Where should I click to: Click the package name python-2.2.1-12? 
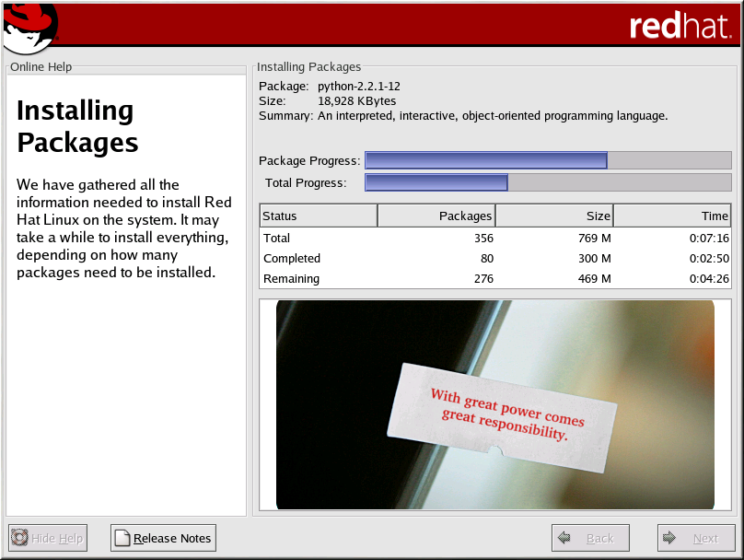click(358, 86)
